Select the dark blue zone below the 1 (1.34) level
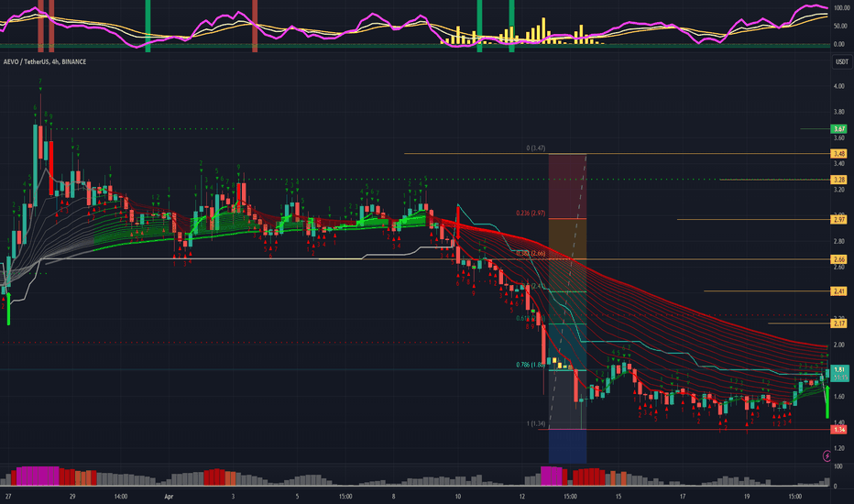This screenshot has width=854, height=504. coord(567,446)
